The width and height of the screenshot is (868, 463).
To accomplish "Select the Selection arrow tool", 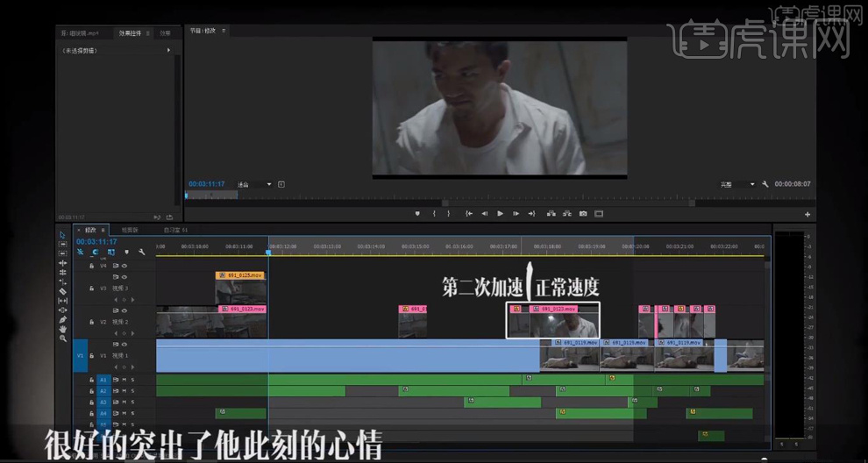I will pos(62,235).
